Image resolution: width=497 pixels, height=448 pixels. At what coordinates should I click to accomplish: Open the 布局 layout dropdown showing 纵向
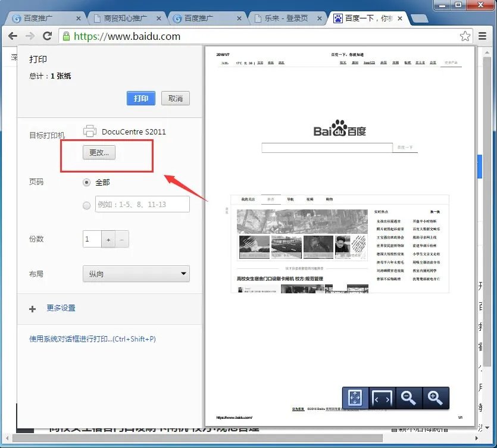tap(136, 273)
